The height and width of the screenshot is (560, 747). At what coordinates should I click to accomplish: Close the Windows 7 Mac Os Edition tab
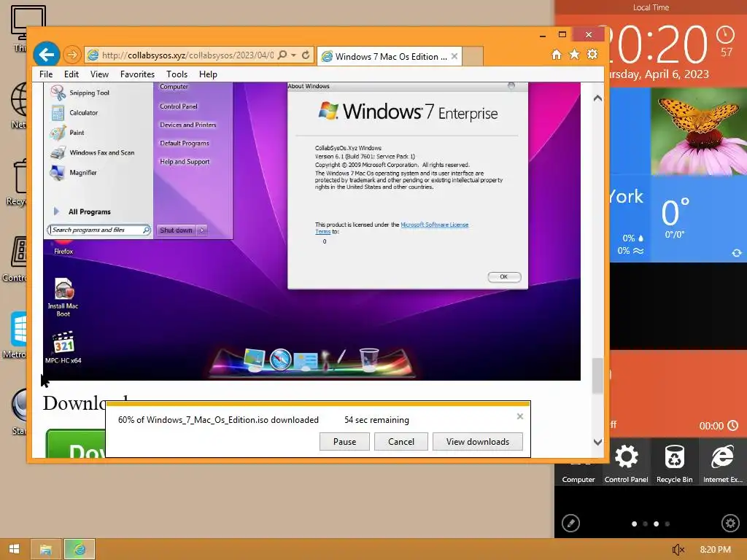[x=454, y=56]
